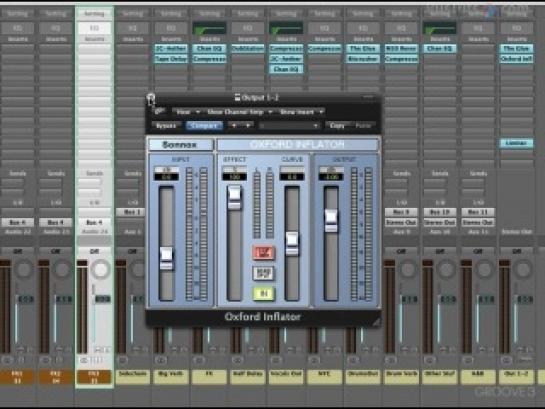545x409 pixels.
Task: Open the Chan EQ insert on Other Stuff channel
Action: coord(439,49)
